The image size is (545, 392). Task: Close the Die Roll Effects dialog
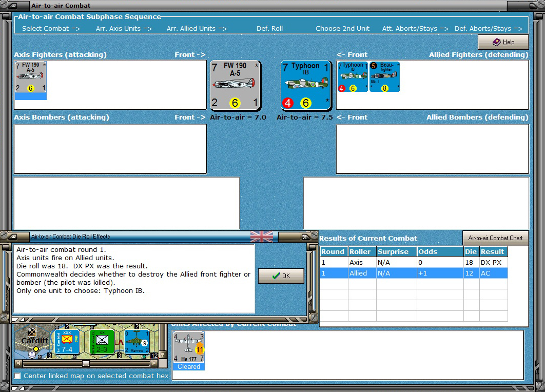coord(305,237)
